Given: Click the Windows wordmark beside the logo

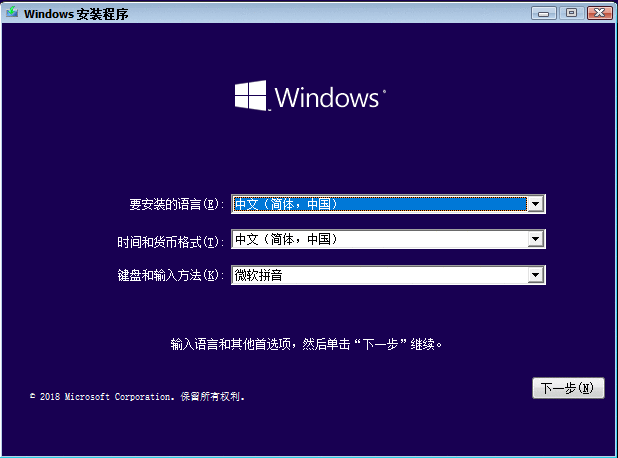Looking at the screenshot, I should (x=329, y=97).
